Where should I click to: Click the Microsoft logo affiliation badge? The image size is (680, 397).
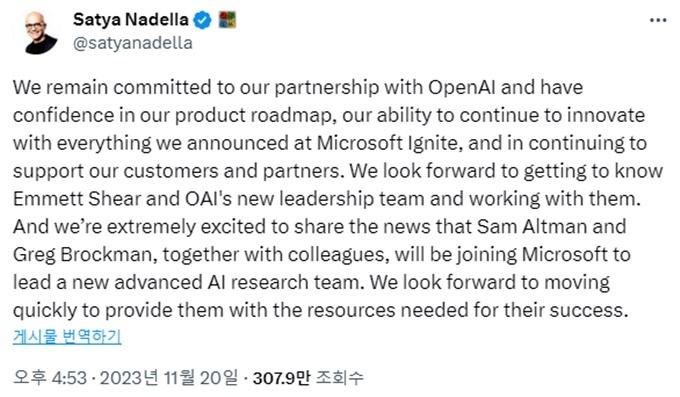coord(227,20)
